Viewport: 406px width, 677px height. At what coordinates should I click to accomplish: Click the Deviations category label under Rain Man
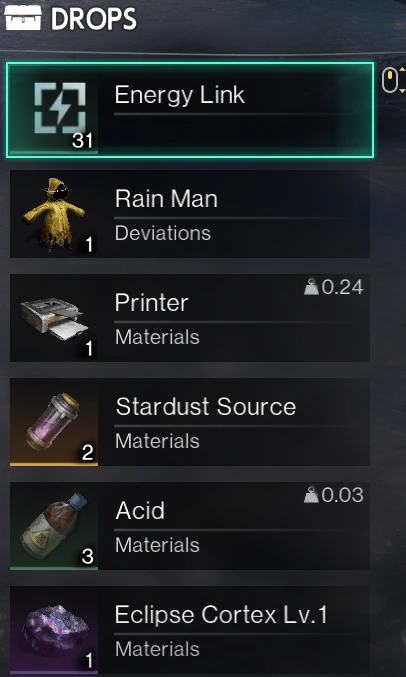(163, 233)
